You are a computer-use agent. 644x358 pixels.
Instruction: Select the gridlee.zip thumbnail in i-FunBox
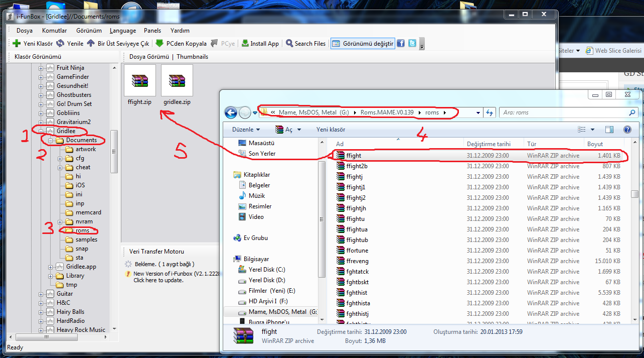[x=177, y=85]
